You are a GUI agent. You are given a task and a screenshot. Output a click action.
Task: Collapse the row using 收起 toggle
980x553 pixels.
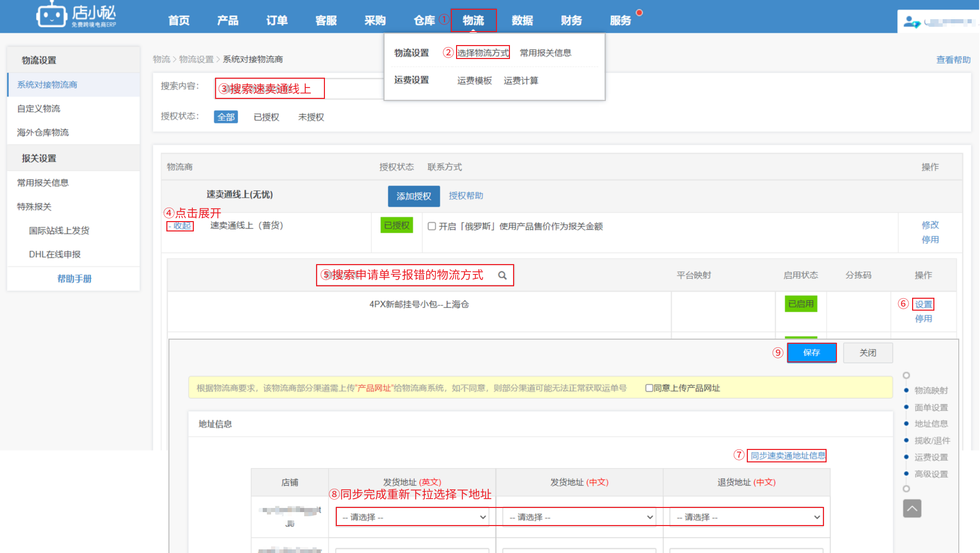pos(180,226)
